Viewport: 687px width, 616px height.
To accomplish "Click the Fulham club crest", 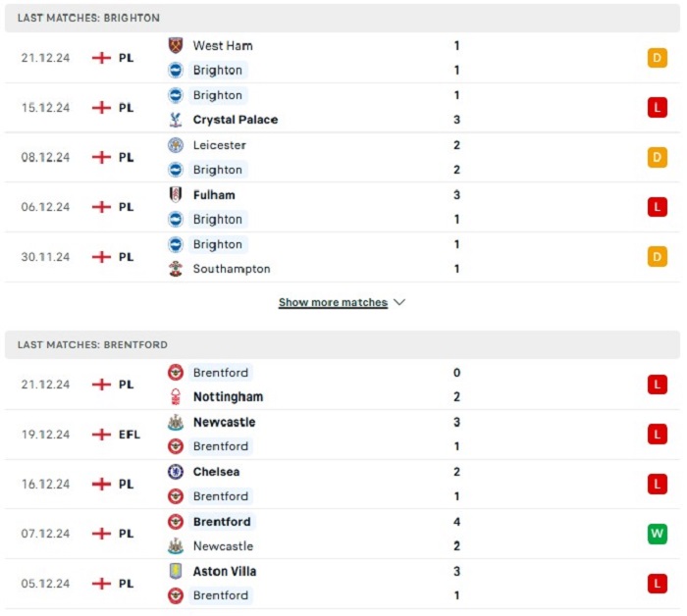I will click(x=176, y=195).
